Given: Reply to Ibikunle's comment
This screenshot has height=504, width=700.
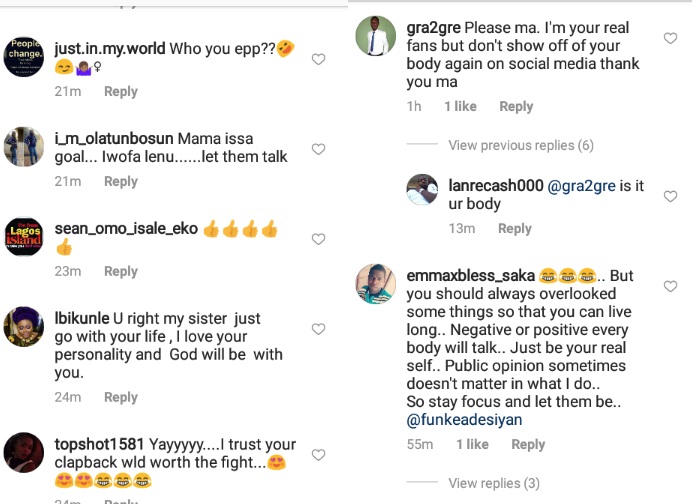Looking at the screenshot, I should click(x=121, y=397).
